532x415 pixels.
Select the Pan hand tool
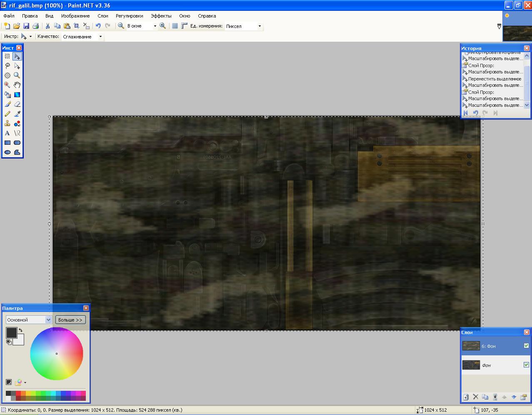click(17, 85)
